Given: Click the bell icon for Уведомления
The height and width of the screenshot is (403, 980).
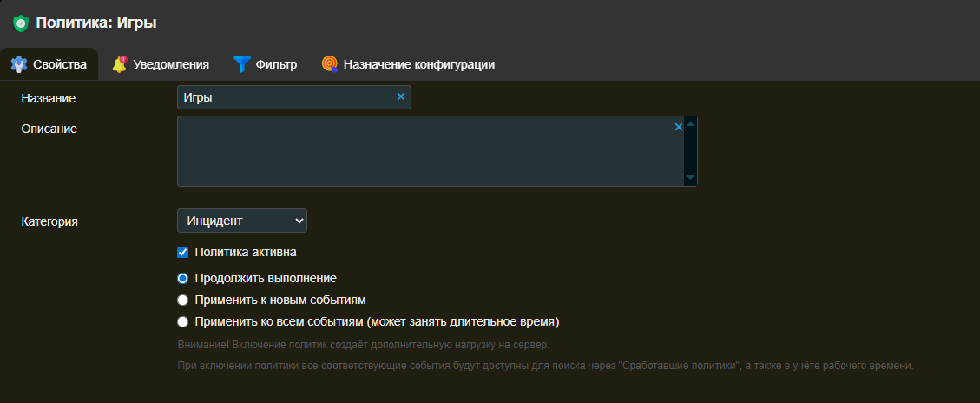Looking at the screenshot, I should [x=120, y=64].
